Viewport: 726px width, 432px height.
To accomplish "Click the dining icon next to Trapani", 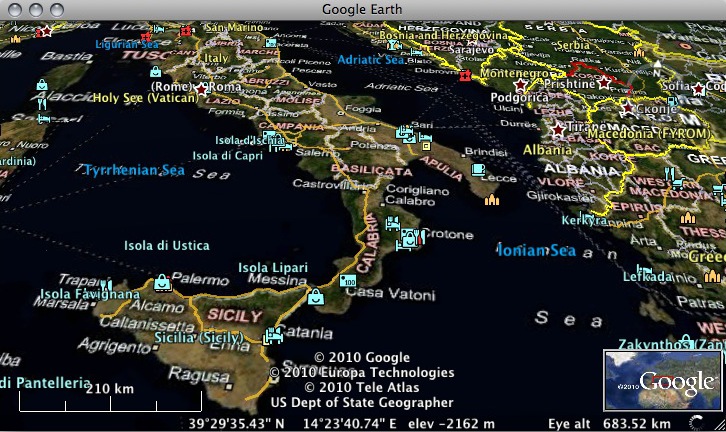I will 106,284.
